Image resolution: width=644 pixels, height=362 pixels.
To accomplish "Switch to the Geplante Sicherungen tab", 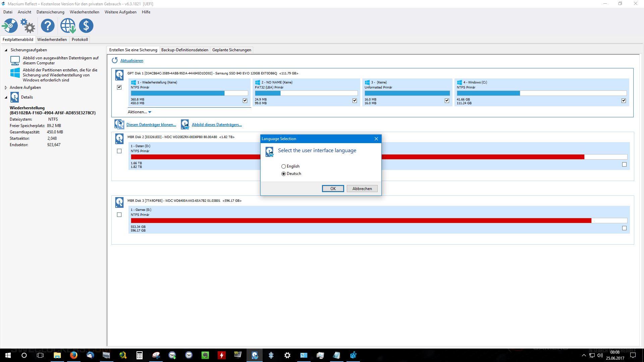I will (x=231, y=50).
